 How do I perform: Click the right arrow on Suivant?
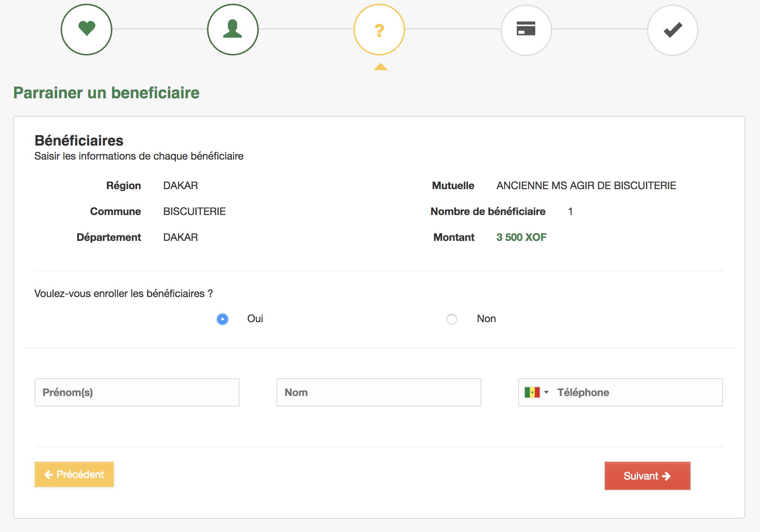[666, 476]
